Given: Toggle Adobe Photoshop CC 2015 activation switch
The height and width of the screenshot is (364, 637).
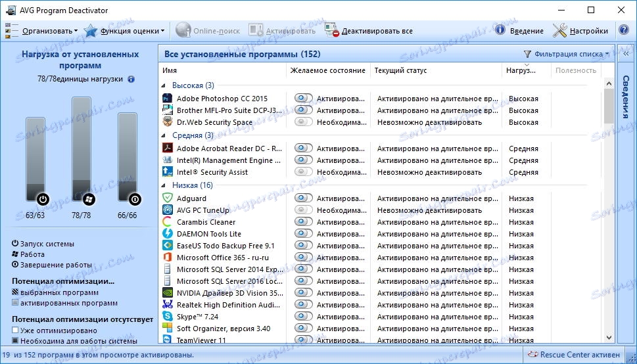Looking at the screenshot, I should coord(304,99).
